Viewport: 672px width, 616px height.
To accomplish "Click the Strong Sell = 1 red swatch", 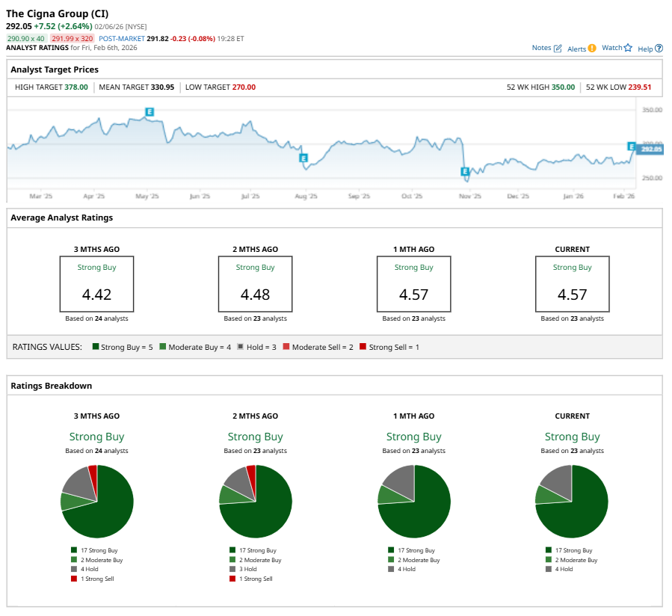I will 363,347.
